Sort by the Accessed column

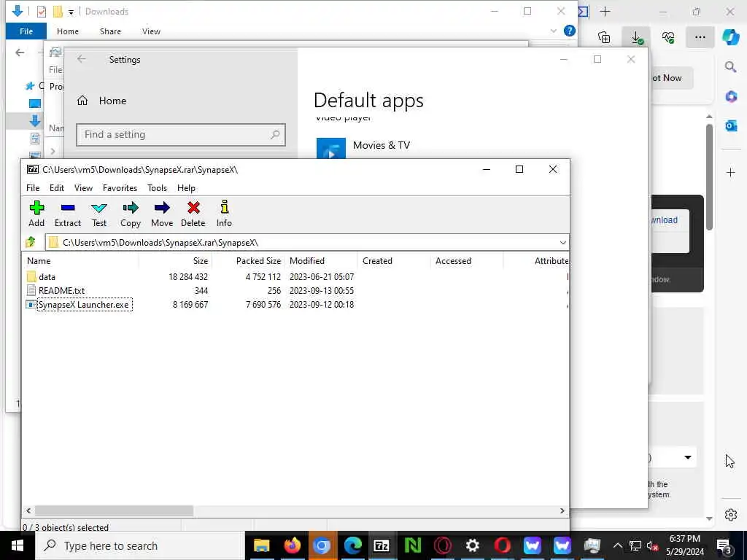pyautogui.click(x=467, y=261)
